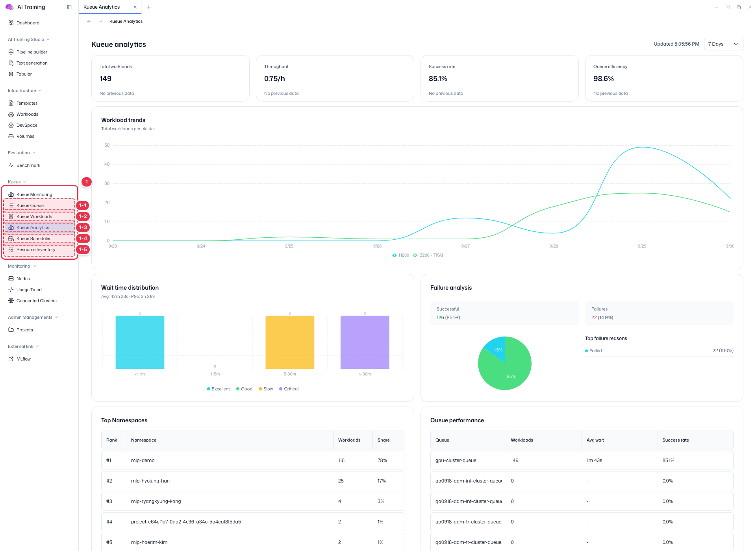This screenshot has width=756, height=551.
Task: Collapse the AI Training Studio section
Action: [29, 39]
